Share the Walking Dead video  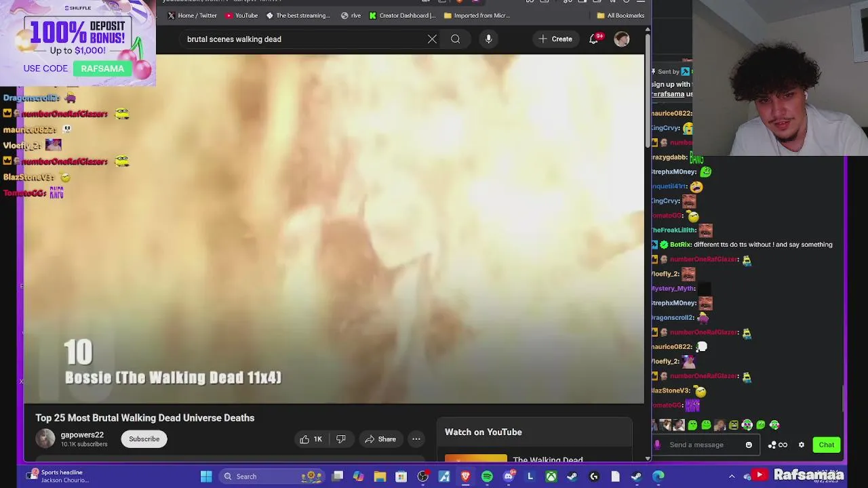[380, 439]
